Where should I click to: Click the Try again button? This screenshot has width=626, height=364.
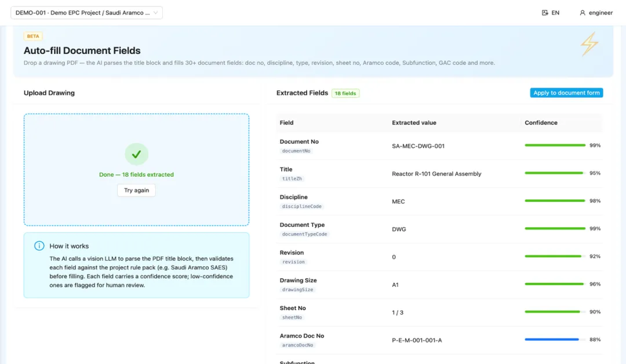(x=137, y=190)
